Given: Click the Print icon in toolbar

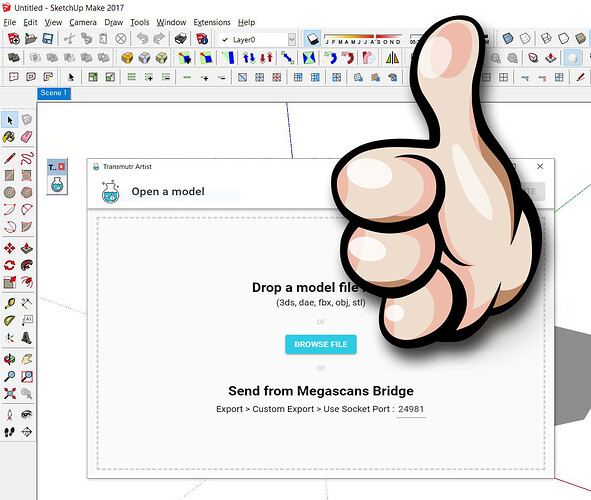Looking at the screenshot, I should click(181, 39).
